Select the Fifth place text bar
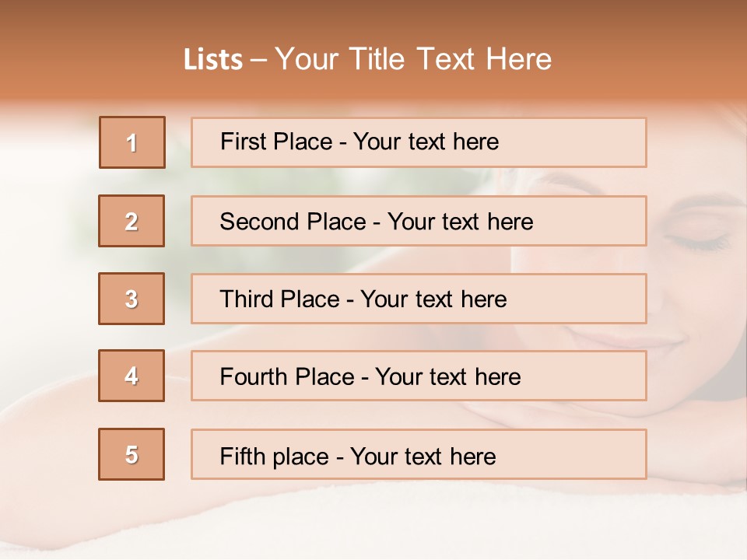 (x=419, y=454)
